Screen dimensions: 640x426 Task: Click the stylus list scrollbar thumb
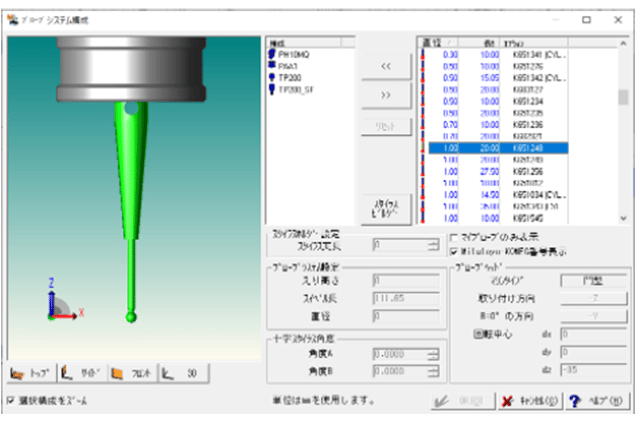tap(623, 97)
